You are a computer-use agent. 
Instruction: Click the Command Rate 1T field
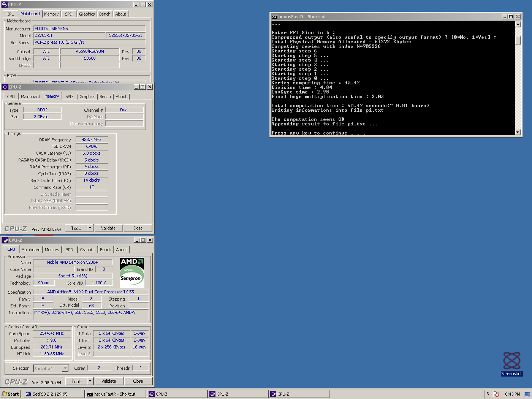[x=92, y=187]
